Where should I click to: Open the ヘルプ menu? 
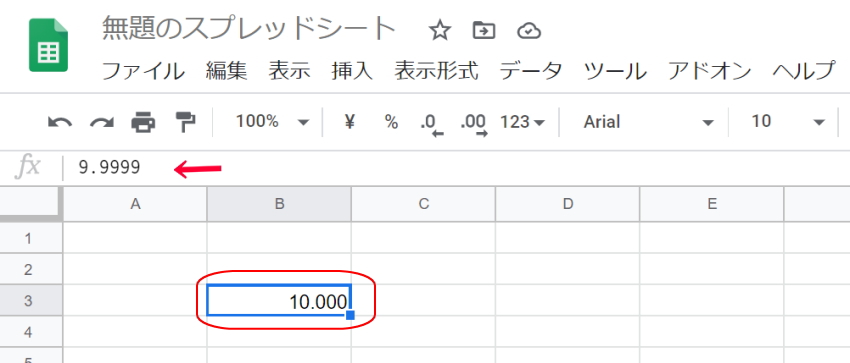[x=804, y=70]
